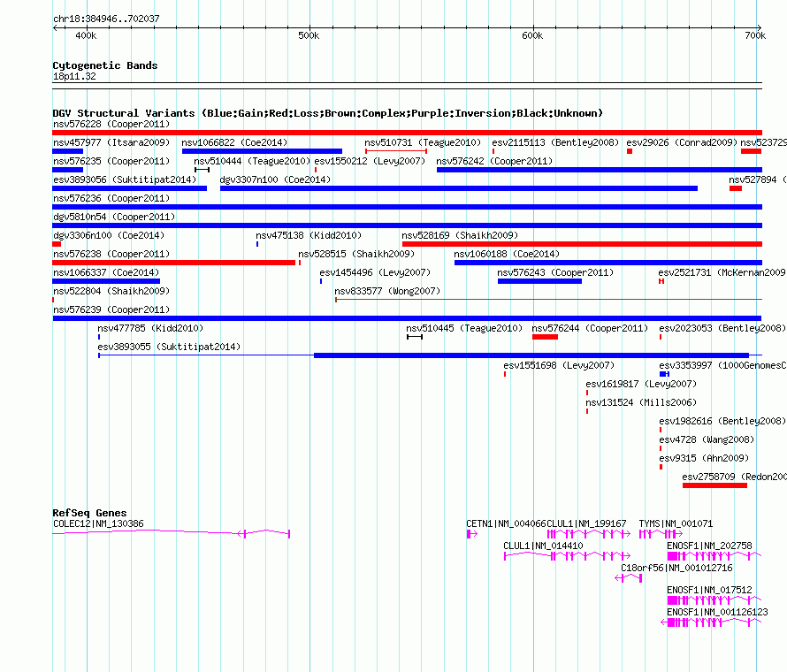Select esv1551698 (Levy2007) variant

pyautogui.click(x=505, y=374)
